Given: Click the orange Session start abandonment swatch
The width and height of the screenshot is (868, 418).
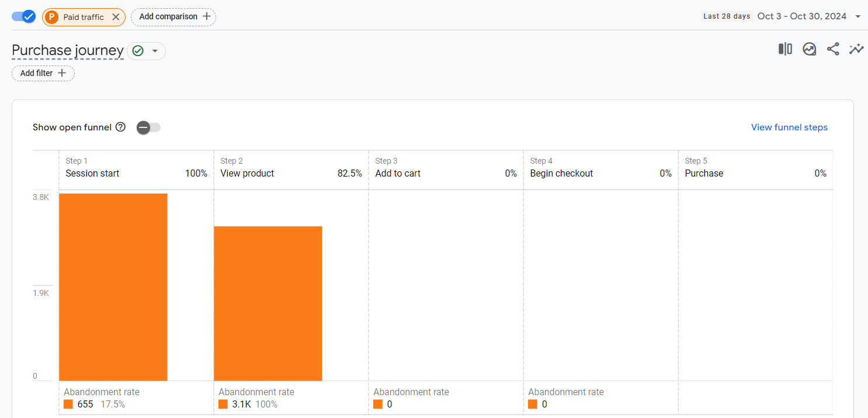Looking at the screenshot, I should 68,404.
